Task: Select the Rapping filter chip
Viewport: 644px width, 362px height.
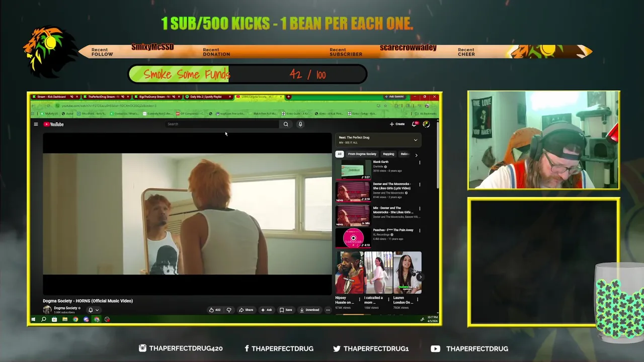Action: pos(388,154)
